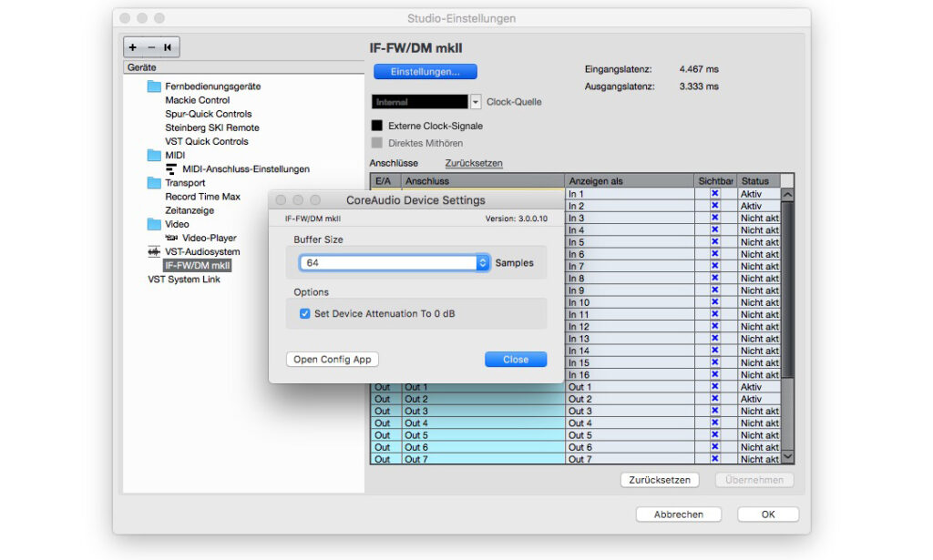The width and height of the screenshot is (933, 560).
Task: Click 'In 8' display name cell
Action: pyautogui.click(x=630, y=279)
